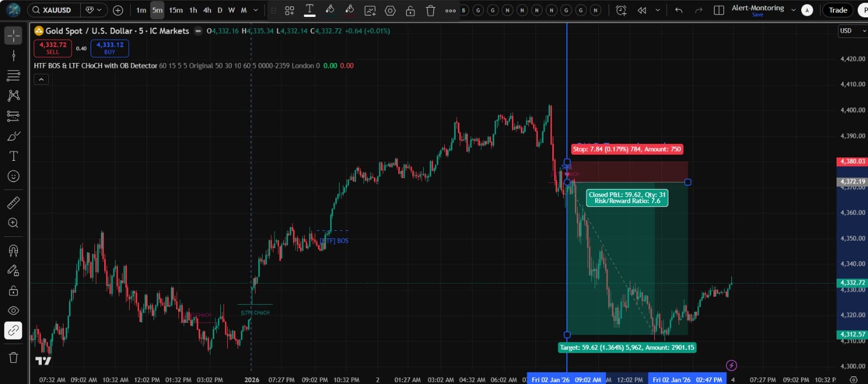This screenshot has width=868, height=384.
Task: Expand the diamond plan dropdown
Action: pos(93,10)
